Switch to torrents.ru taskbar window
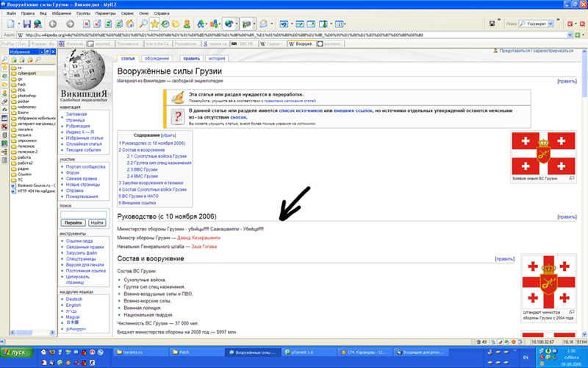The height and width of the screenshot is (368, 588). 140,353
